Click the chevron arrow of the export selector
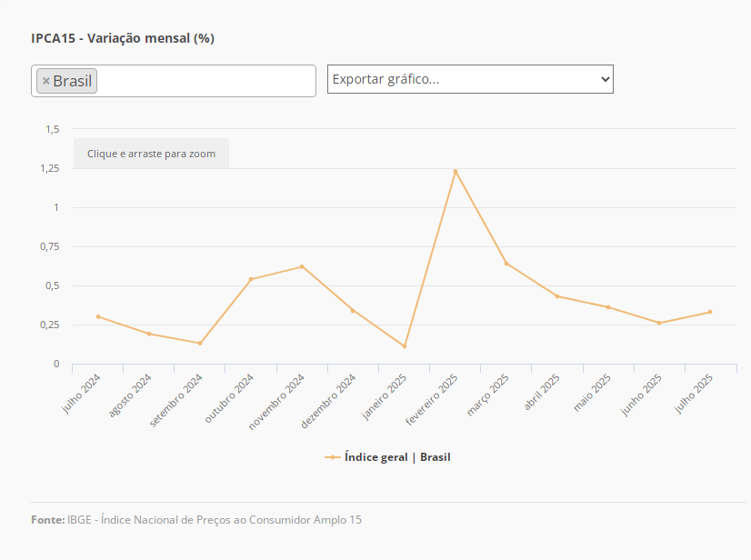 606,79
